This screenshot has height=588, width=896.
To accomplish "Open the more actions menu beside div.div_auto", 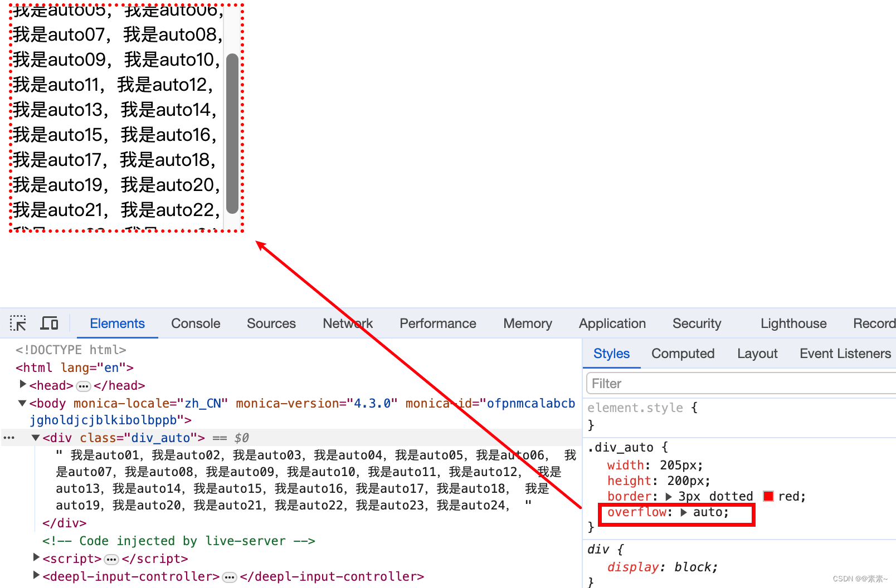I will 9,438.
